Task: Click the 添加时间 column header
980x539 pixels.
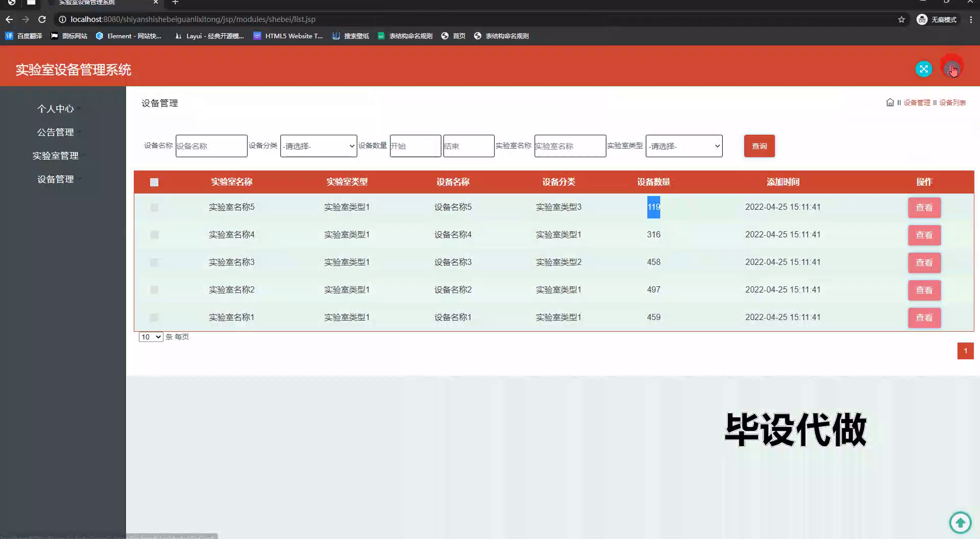Action: point(782,182)
